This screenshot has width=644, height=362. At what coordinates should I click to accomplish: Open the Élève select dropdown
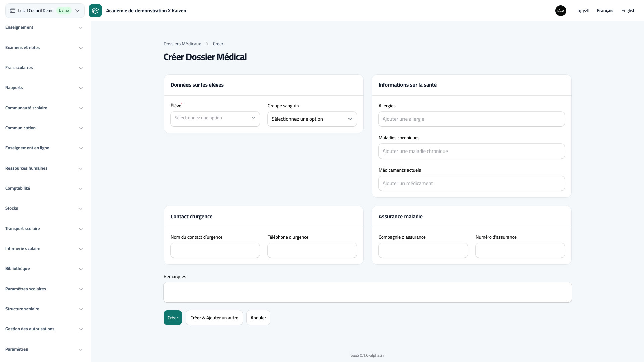(x=215, y=119)
